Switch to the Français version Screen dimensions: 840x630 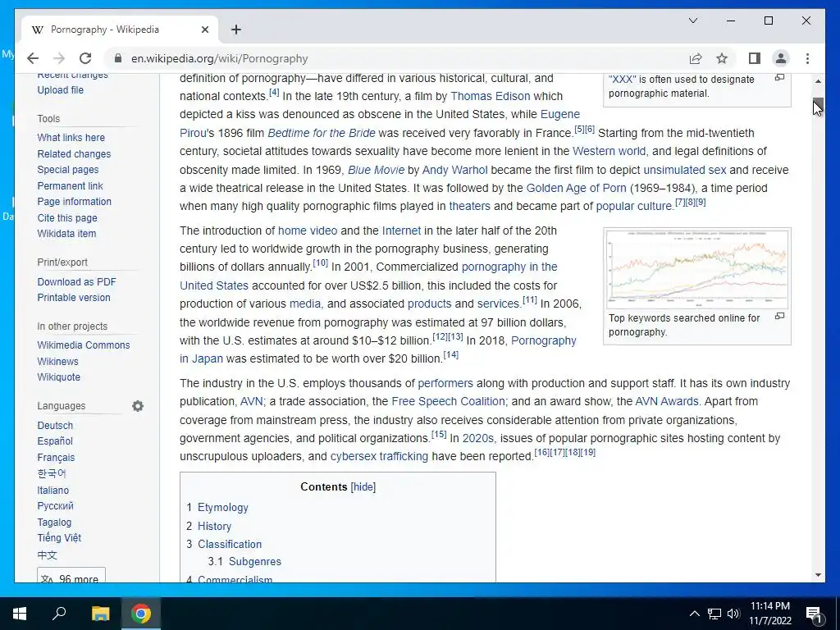(x=57, y=458)
